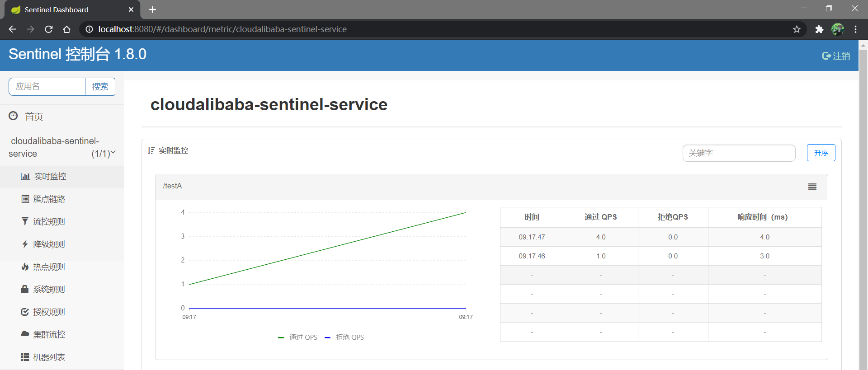Open 系统规则 in the sidebar

[62, 290]
